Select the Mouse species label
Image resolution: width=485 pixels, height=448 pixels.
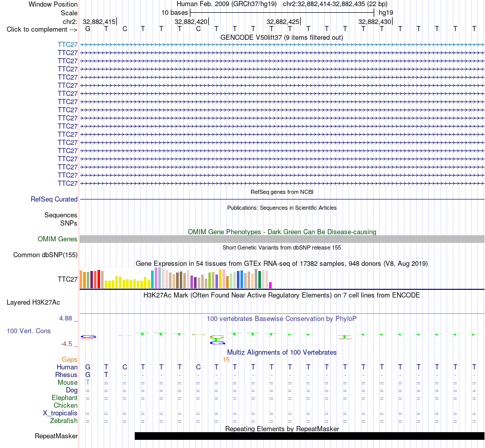(x=67, y=383)
